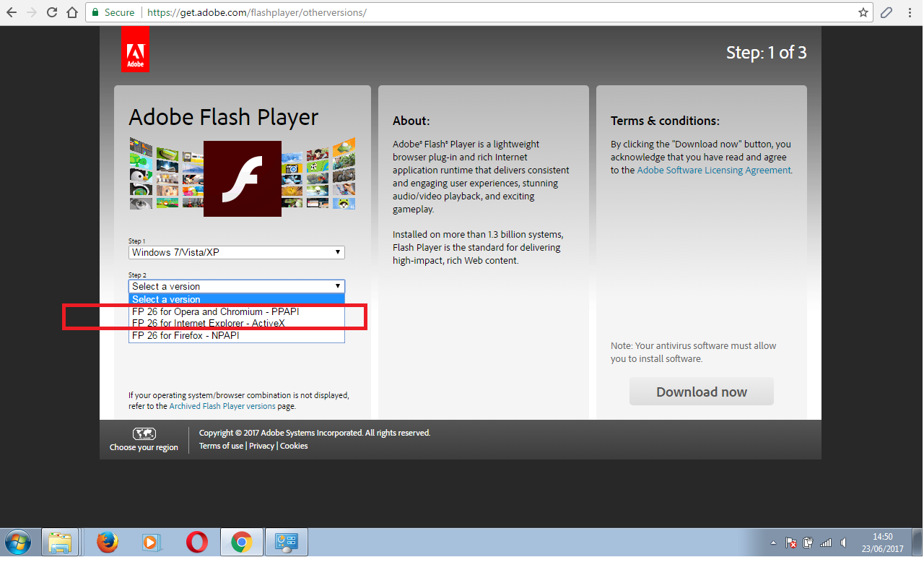Viewport: 924px width, 578px height.
Task: Click the Secure padlock indicator
Action: coord(113,12)
